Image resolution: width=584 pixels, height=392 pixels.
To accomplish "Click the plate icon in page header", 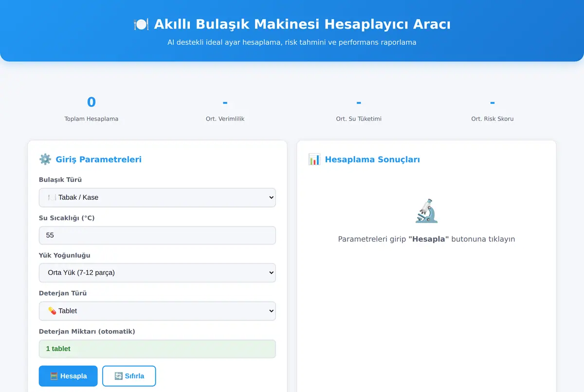I will 141,24.
